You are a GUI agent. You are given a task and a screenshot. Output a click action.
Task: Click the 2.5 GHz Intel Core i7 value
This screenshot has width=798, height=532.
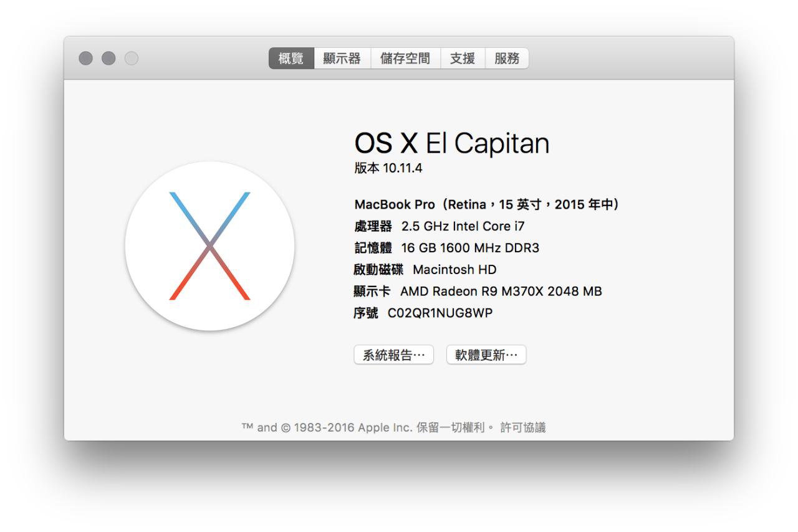tap(463, 226)
